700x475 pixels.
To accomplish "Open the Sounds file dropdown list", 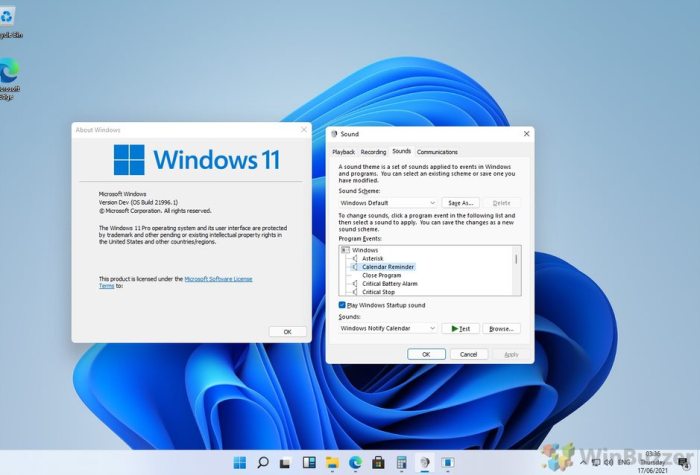I will click(432, 328).
